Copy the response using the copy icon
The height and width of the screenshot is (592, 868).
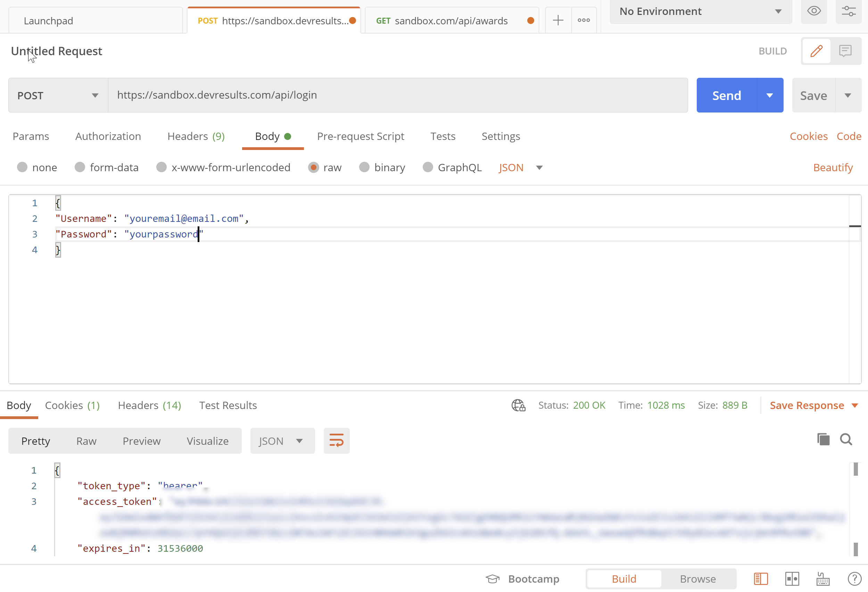point(823,439)
